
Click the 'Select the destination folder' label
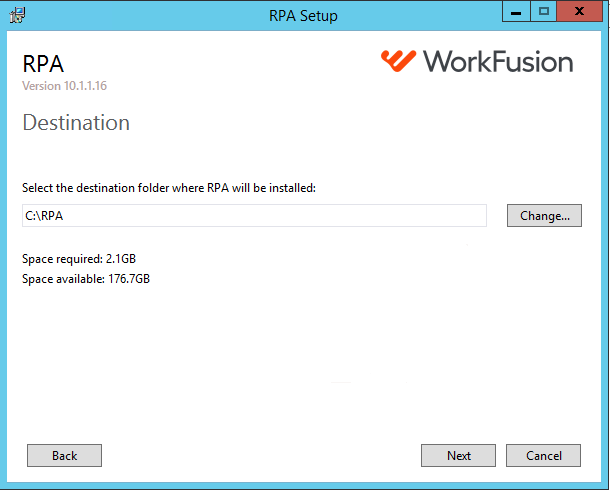point(169,188)
